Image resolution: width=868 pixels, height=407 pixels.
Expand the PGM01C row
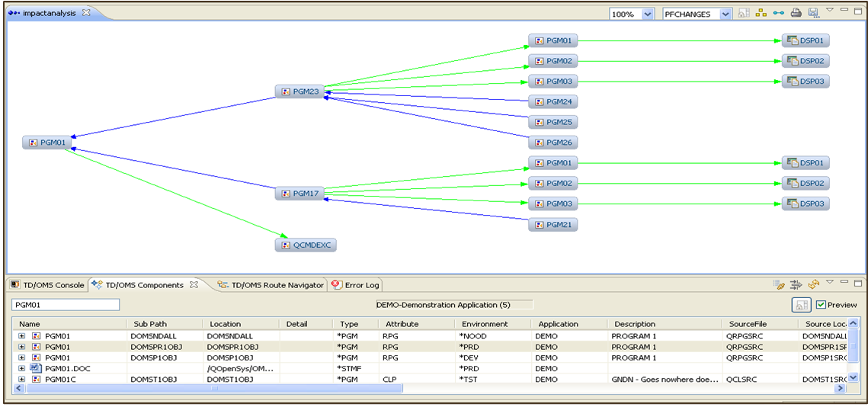pyautogui.click(x=21, y=380)
